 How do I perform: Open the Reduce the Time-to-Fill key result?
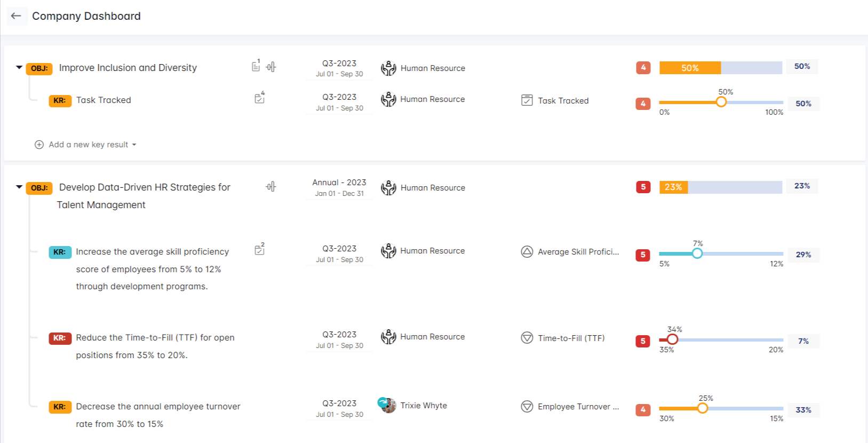tap(155, 338)
